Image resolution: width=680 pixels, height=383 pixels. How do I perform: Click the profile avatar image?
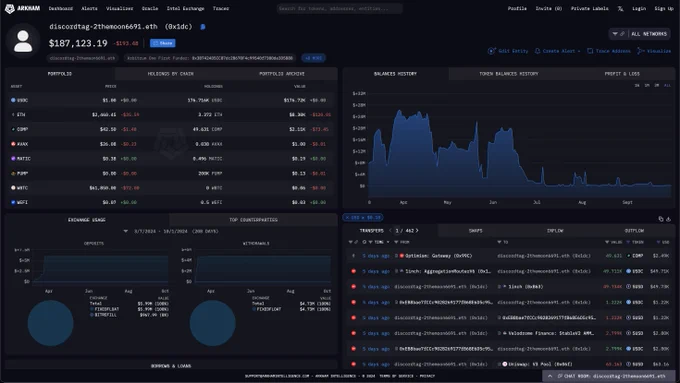[23, 41]
